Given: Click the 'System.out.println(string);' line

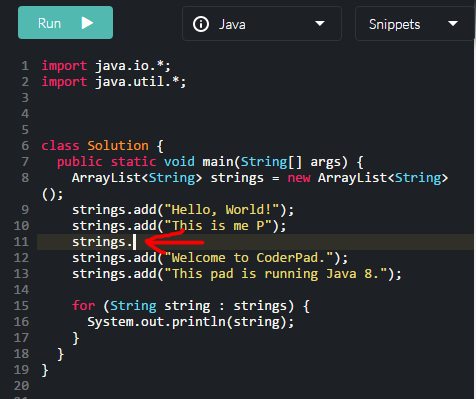Looking at the screenshot, I should tap(191, 322).
